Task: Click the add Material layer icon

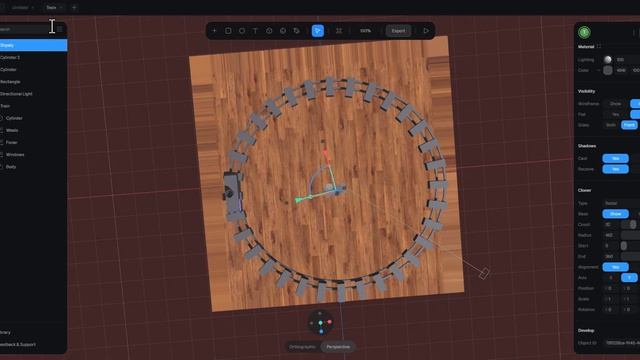Action: (x=599, y=46)
